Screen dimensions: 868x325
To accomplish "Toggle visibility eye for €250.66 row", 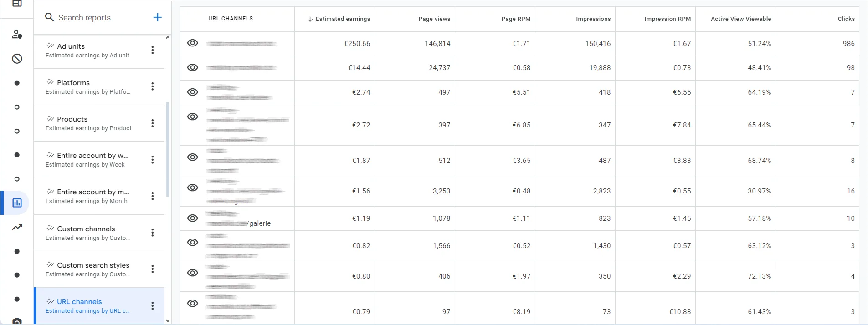I will coord(193,43).
